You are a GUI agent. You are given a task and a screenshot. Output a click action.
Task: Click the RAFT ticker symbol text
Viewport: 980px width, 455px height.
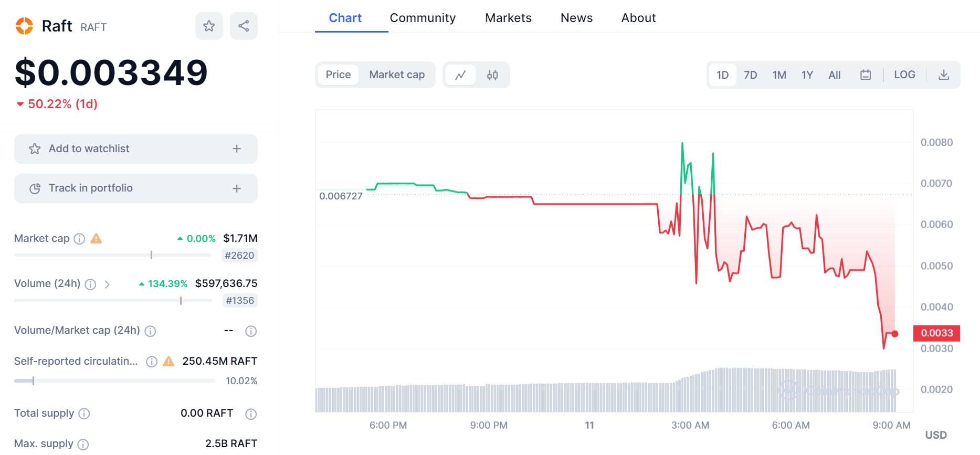click(93, 27)
